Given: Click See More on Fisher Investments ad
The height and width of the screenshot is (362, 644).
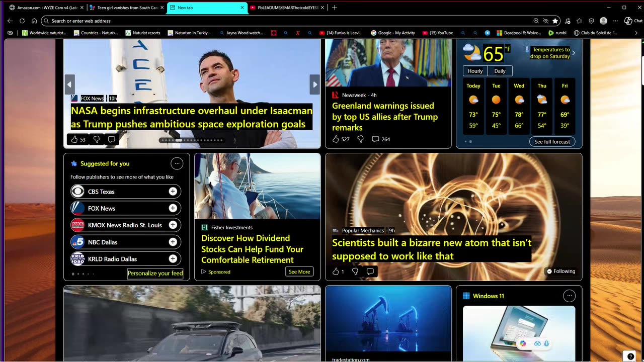Looking at the screenshot, I should click(299, 271).
